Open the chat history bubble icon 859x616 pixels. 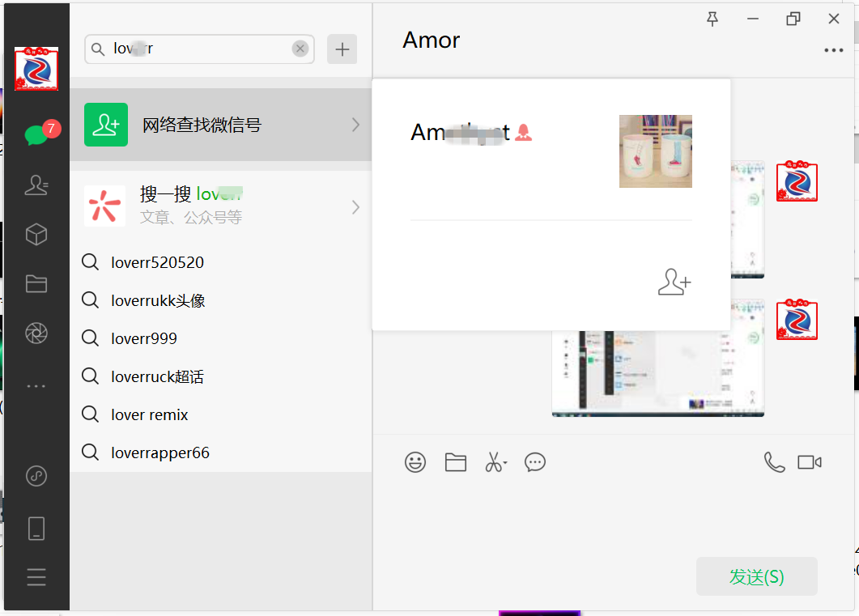(535, 462)
